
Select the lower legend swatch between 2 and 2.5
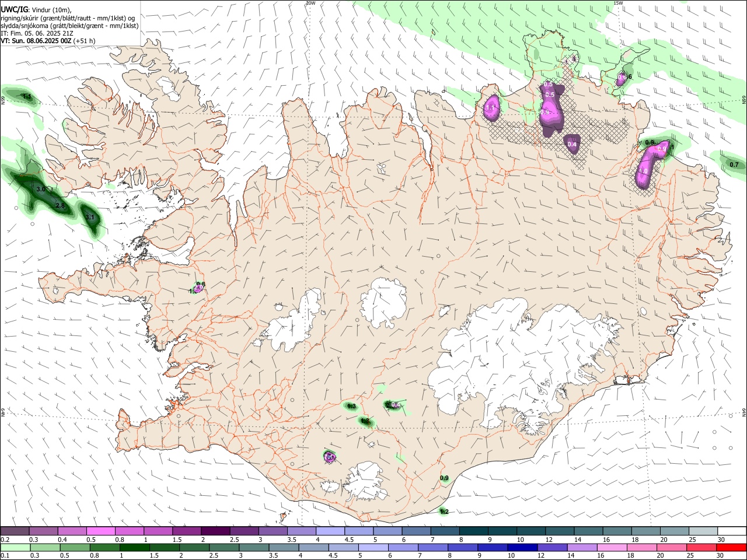pos(194,547)
